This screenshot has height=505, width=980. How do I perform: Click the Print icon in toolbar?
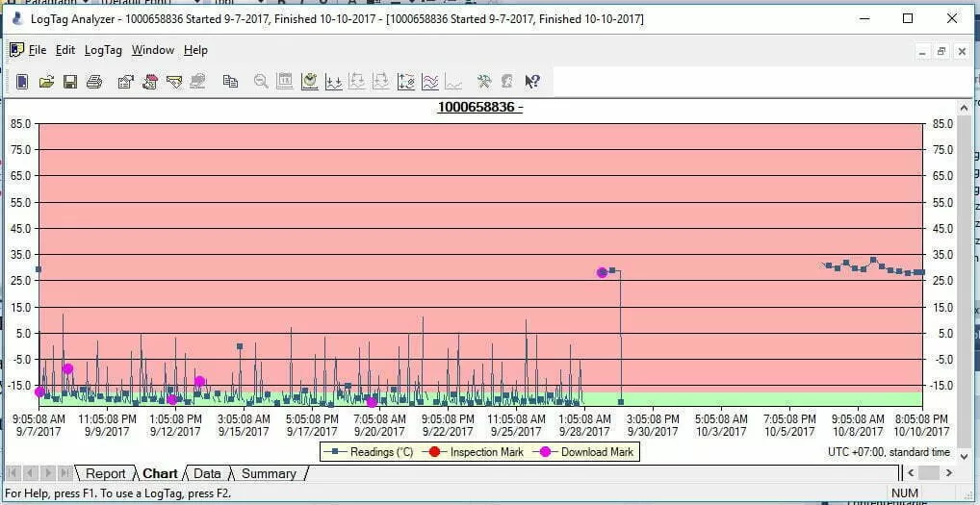(93, 82)
